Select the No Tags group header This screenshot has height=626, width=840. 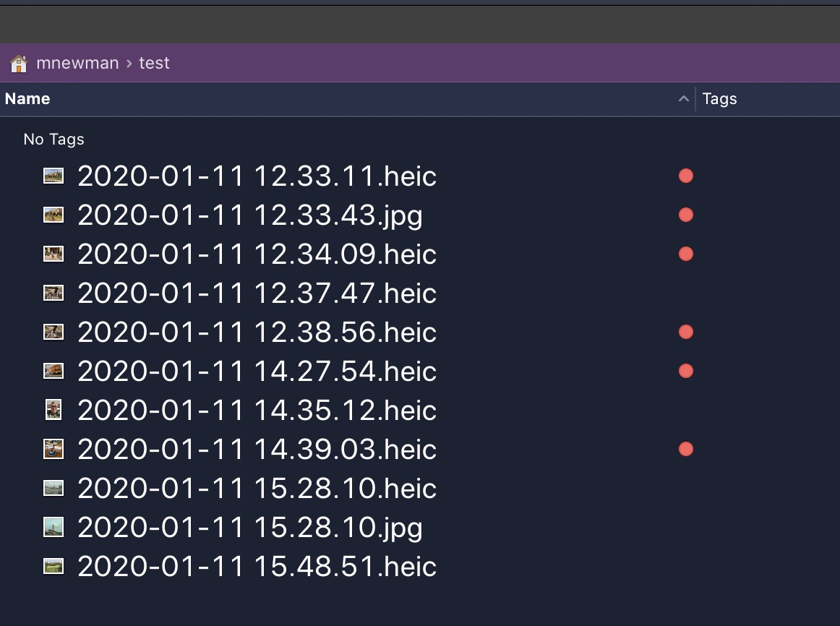point(53,140)
